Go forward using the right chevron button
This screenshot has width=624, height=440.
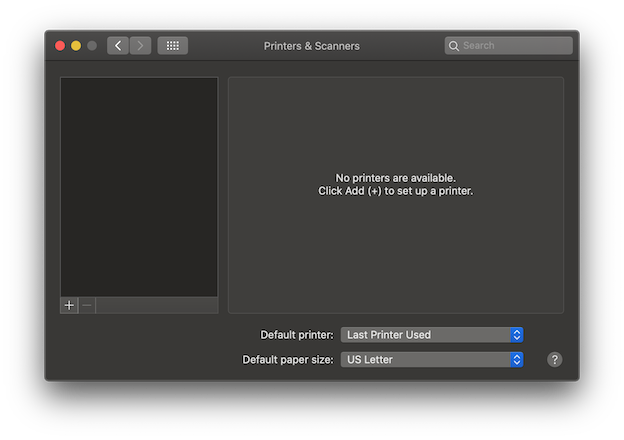click(x=141, y=46)
